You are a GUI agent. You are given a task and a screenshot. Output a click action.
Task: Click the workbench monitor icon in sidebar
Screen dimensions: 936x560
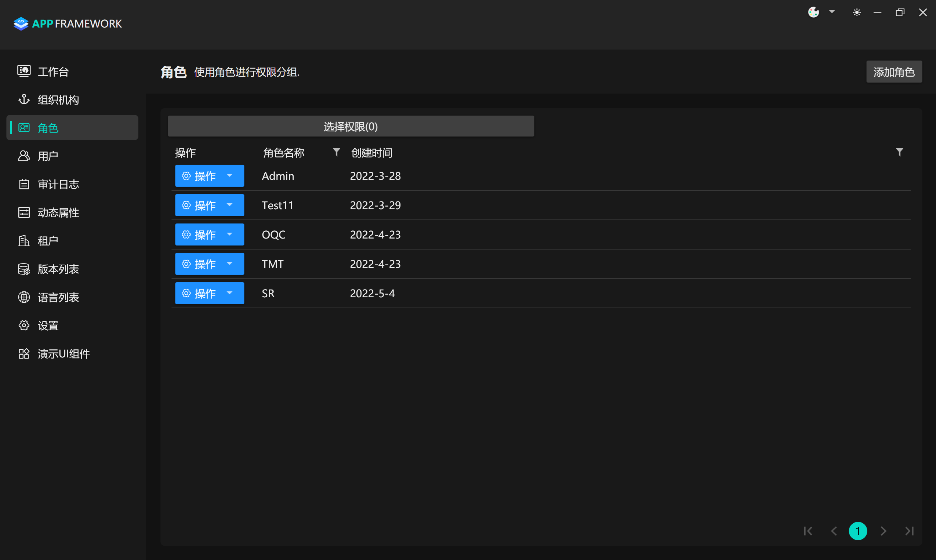(x=24, y=71)
